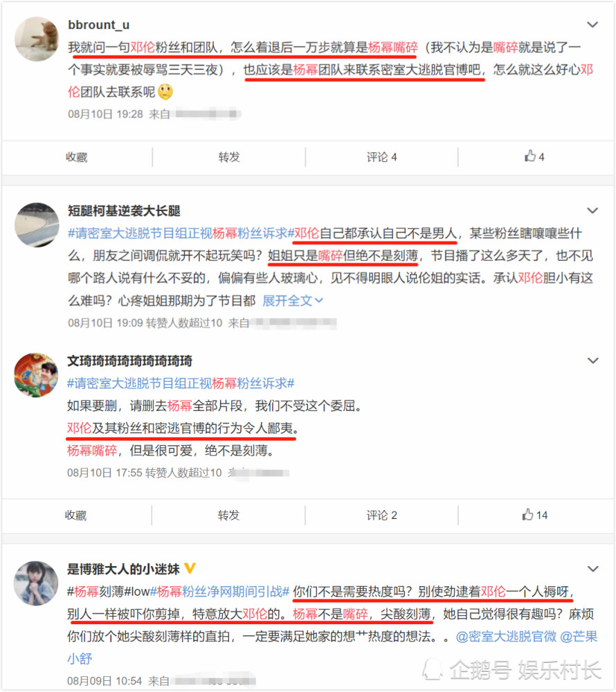Expand chevron menu on 文琦琦 post
The image size is (616, 692).
tap(592, 361)
